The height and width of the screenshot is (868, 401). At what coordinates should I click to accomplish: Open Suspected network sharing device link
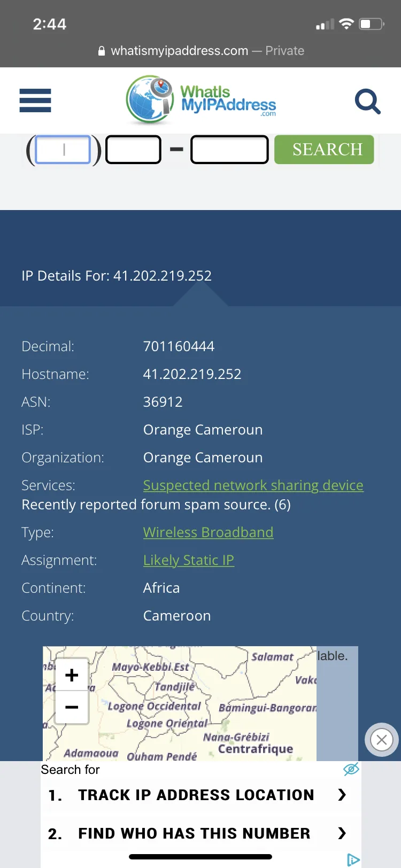tap(253, 485)
